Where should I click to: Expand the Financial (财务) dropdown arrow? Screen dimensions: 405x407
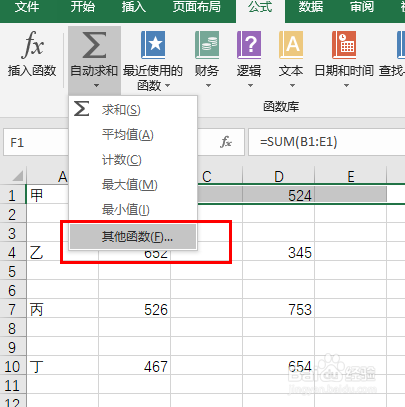[208, 86]
